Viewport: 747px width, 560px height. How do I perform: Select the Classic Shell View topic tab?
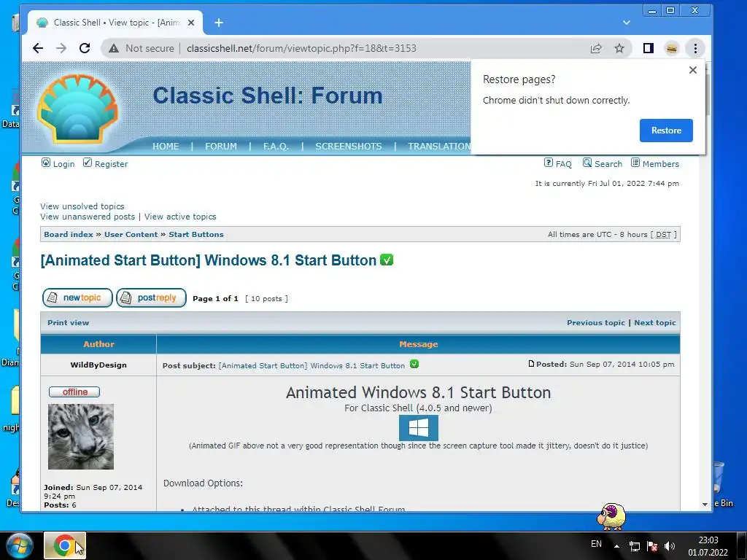(115, 23)
